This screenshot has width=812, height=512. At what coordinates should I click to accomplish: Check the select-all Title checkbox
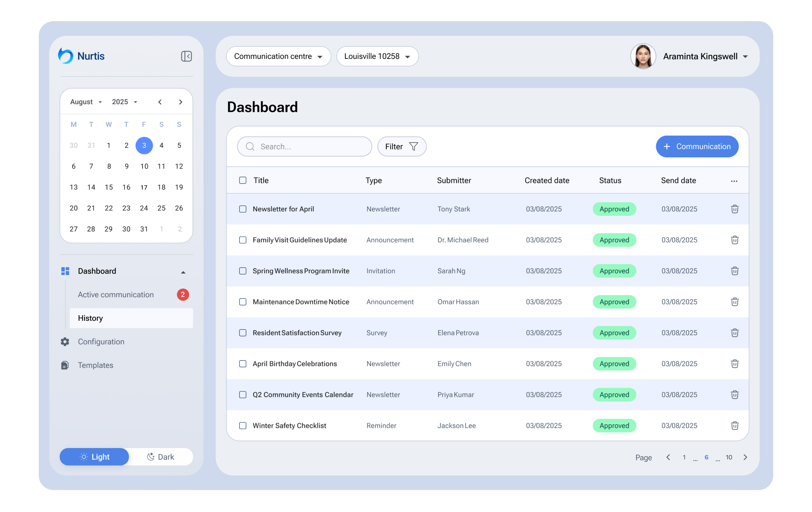[243, 180]
